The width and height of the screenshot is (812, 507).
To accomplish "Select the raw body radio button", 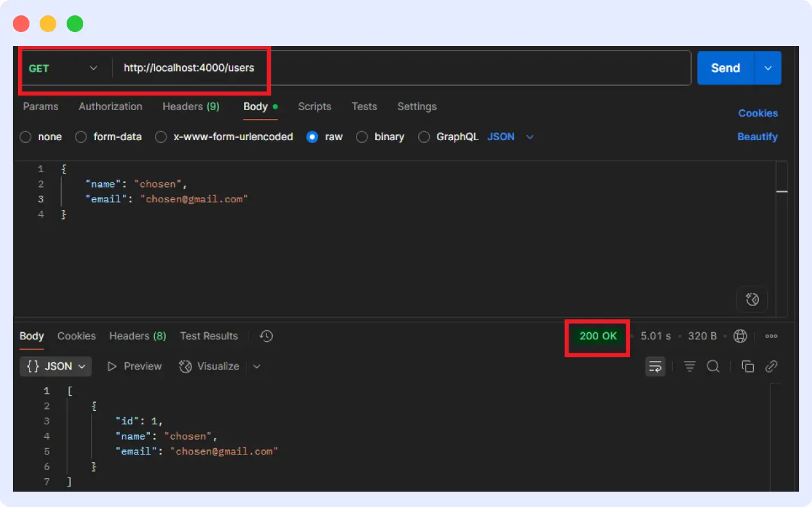I will [312, 136].
